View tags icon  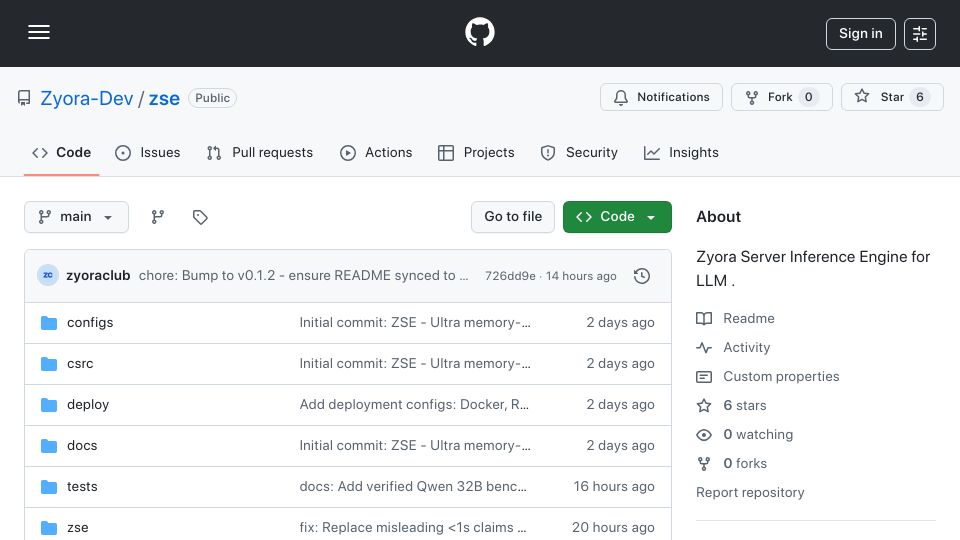(x=200, y=217)
